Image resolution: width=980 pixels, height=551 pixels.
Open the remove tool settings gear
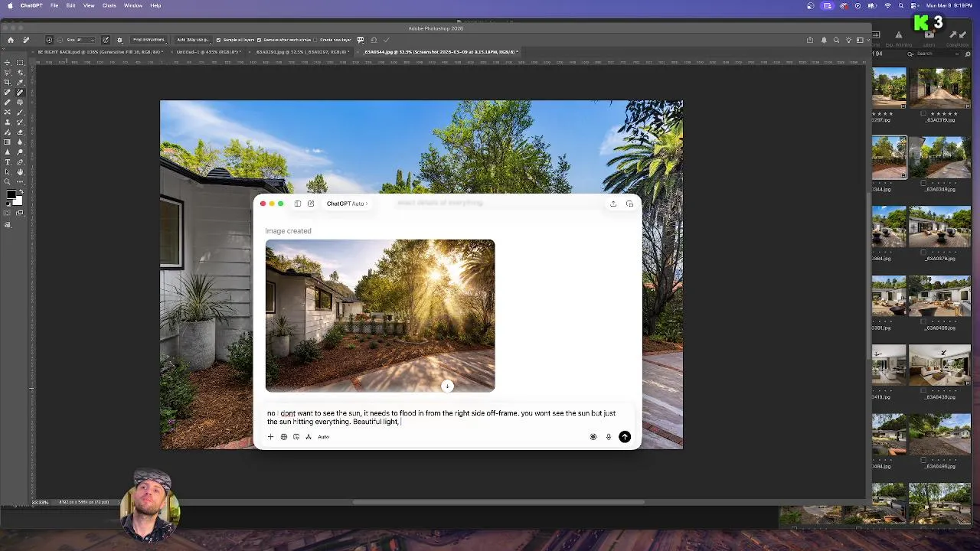point(119,40)
